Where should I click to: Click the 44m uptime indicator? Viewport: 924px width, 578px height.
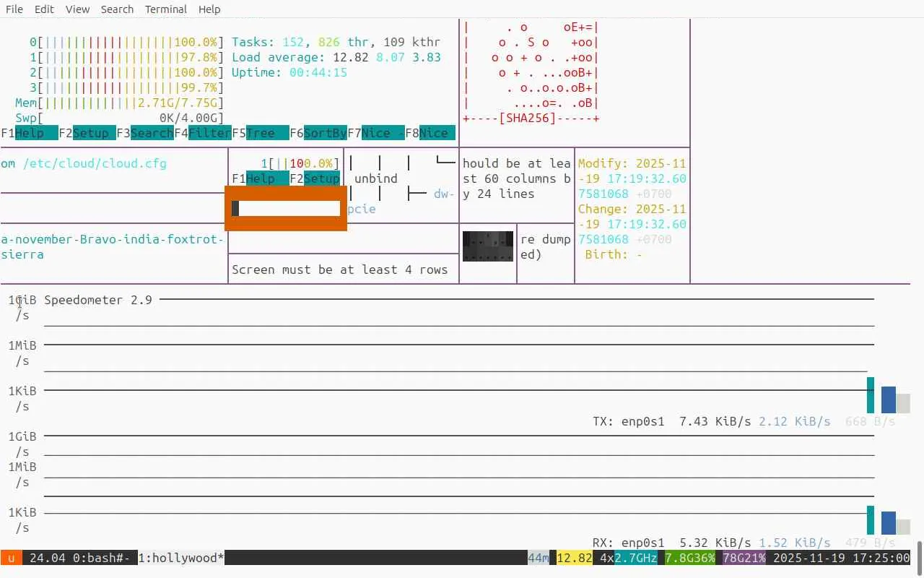(539, 558)
